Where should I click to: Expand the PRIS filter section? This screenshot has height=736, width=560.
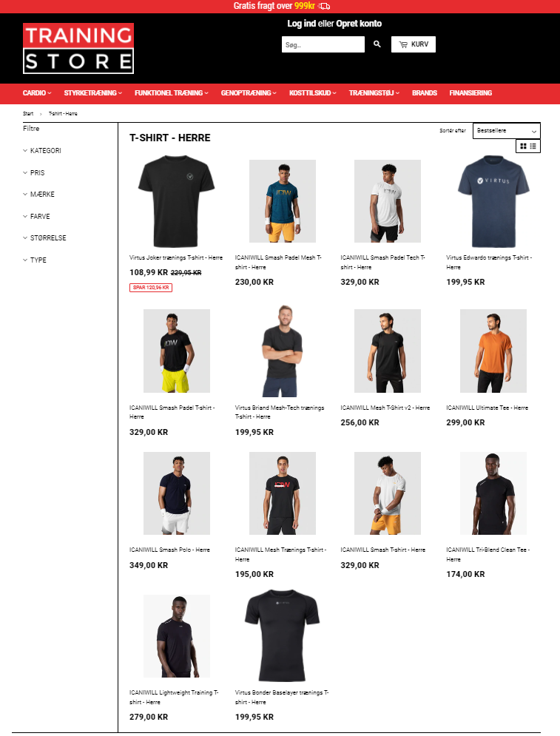pyautogui.click(x=34, y=173)
